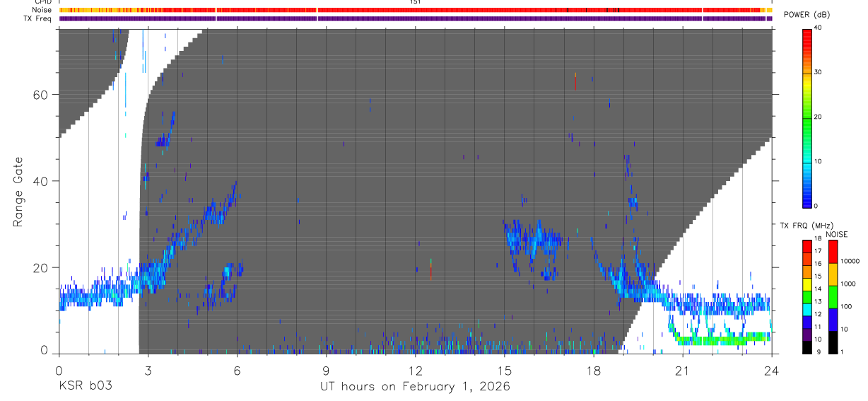
Task: Click the purple segment of TX FRQ legend
Action: 807,335
